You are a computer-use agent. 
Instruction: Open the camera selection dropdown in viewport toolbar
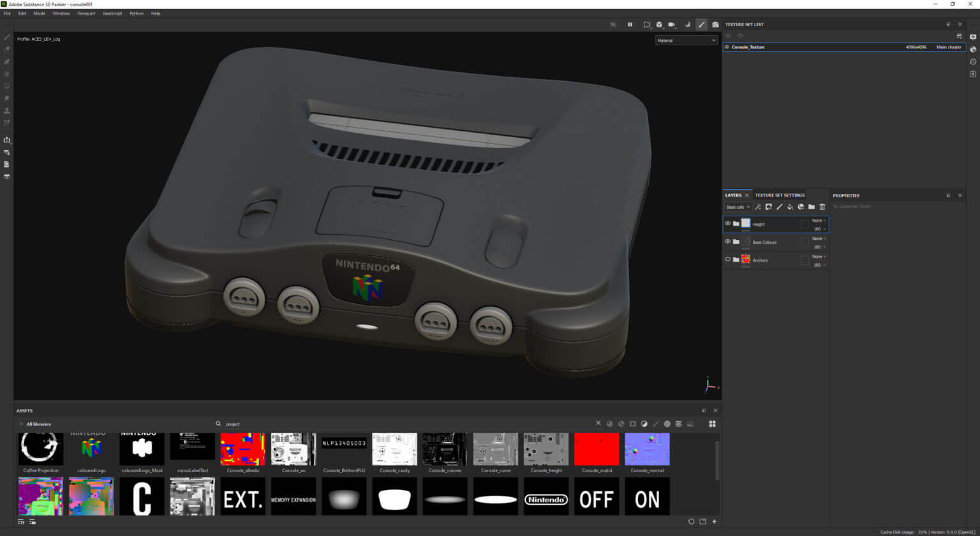672,24
